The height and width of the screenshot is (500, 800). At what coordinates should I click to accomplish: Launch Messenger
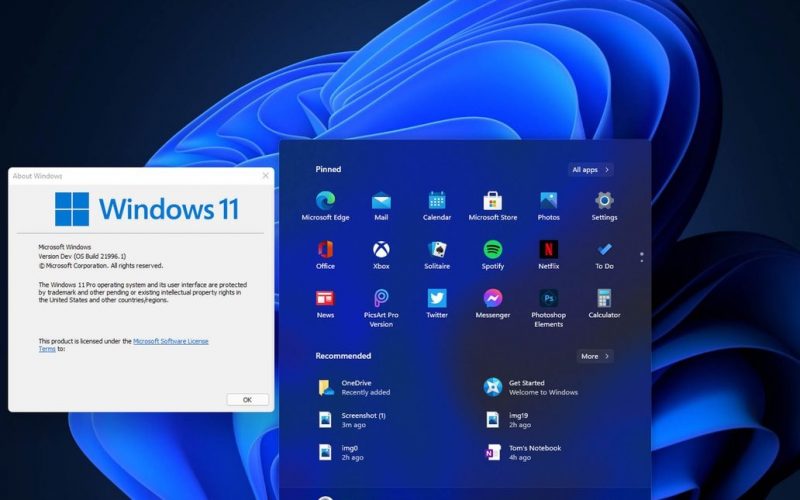tap(492, 304)
